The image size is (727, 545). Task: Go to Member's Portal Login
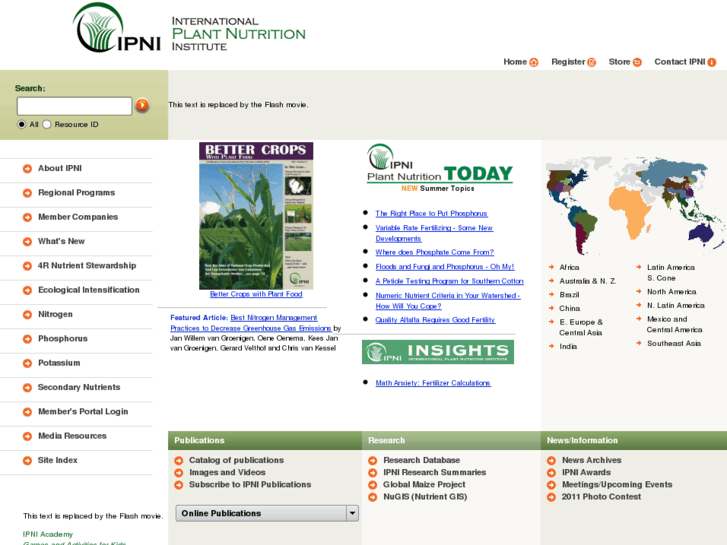coord(83,411)
